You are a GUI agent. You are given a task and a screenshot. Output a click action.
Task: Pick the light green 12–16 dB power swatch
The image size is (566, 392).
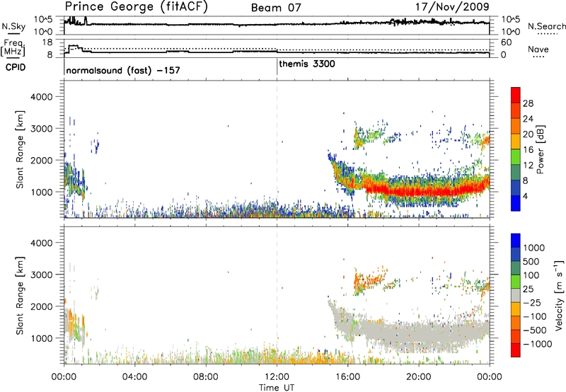coord(516,157)
